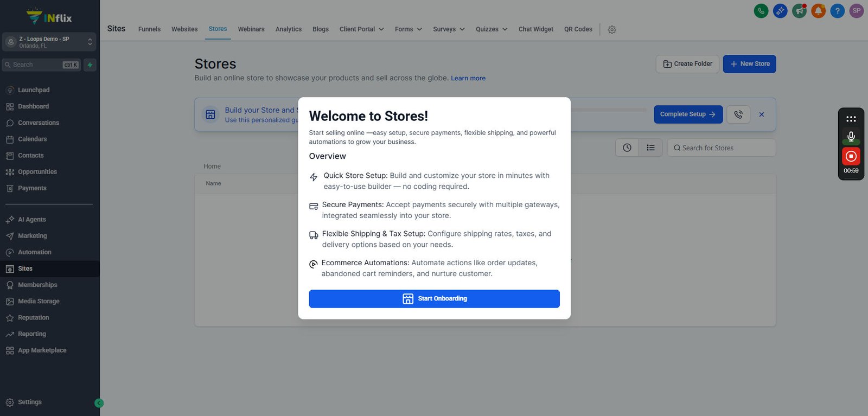Click the Create Folder button
The width and height of the screenshot is (868, 416).
tap(687, 64)
